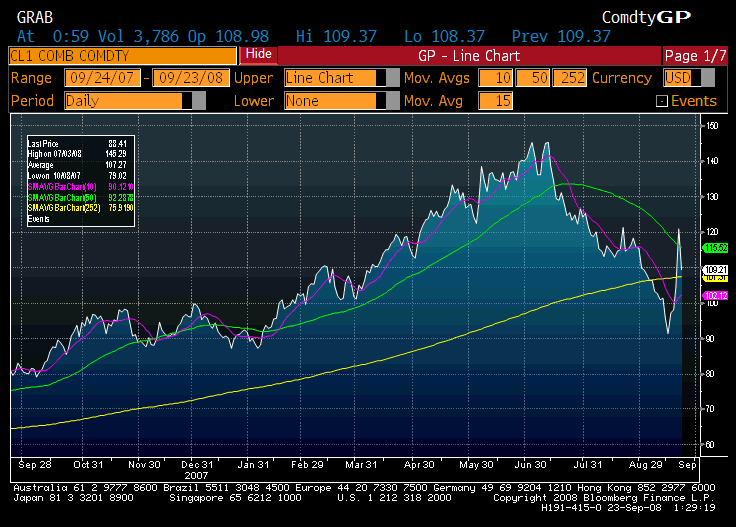Click the Jun 30 date axis label

point(530,465)
